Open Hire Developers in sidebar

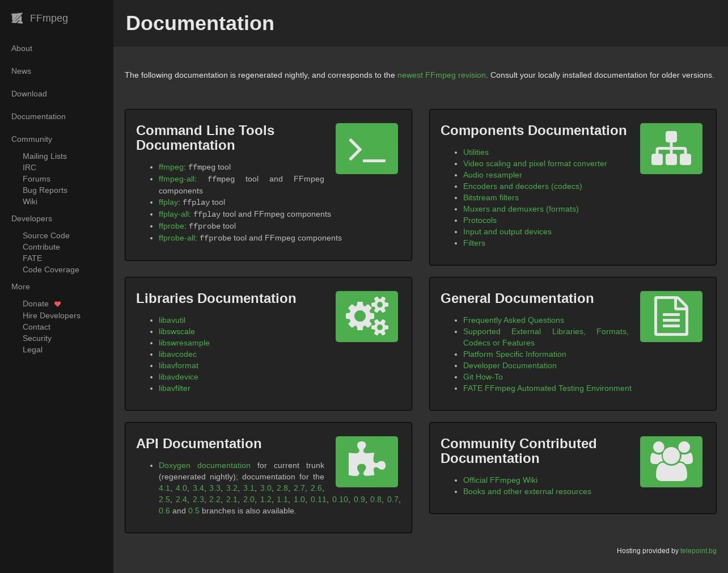coord(52,315)
